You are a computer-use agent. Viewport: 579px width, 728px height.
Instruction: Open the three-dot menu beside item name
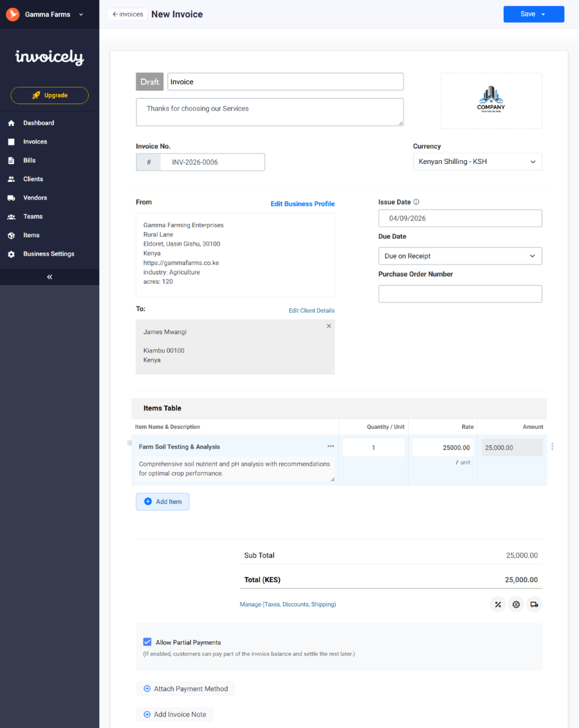(331, 446)
